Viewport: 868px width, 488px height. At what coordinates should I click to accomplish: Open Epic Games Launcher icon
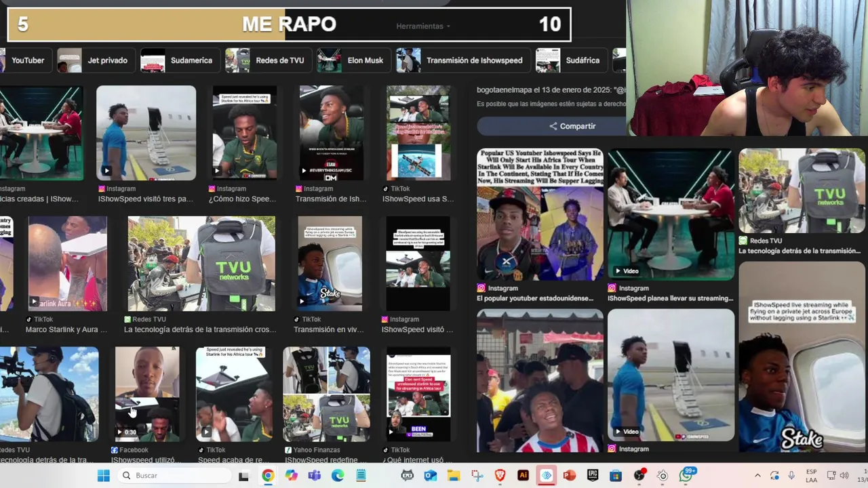pyautogui.click(x=593, y=475)
